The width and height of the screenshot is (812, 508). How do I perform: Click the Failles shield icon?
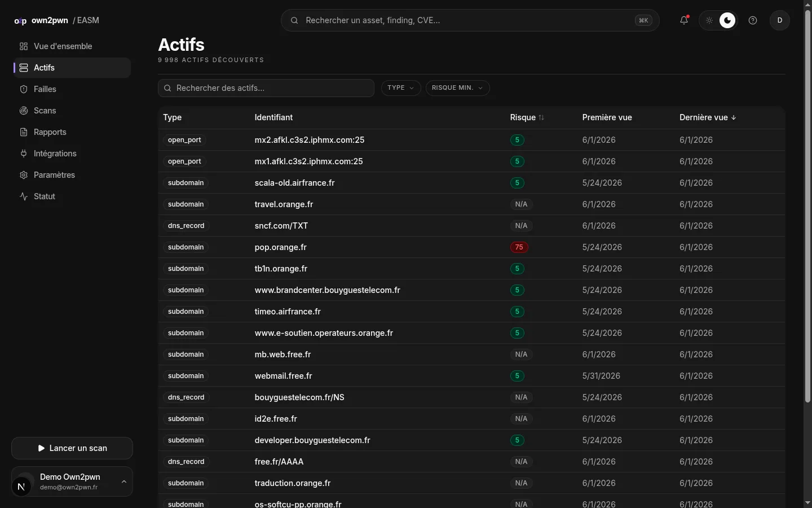click(24, 89)
